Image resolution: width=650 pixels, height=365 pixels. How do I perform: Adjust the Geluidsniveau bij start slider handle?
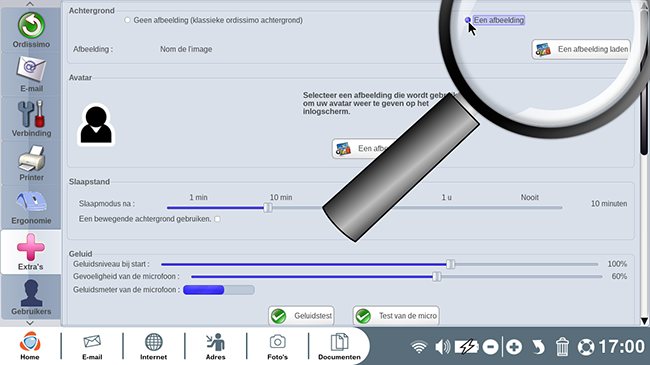[x=451, y=264]
